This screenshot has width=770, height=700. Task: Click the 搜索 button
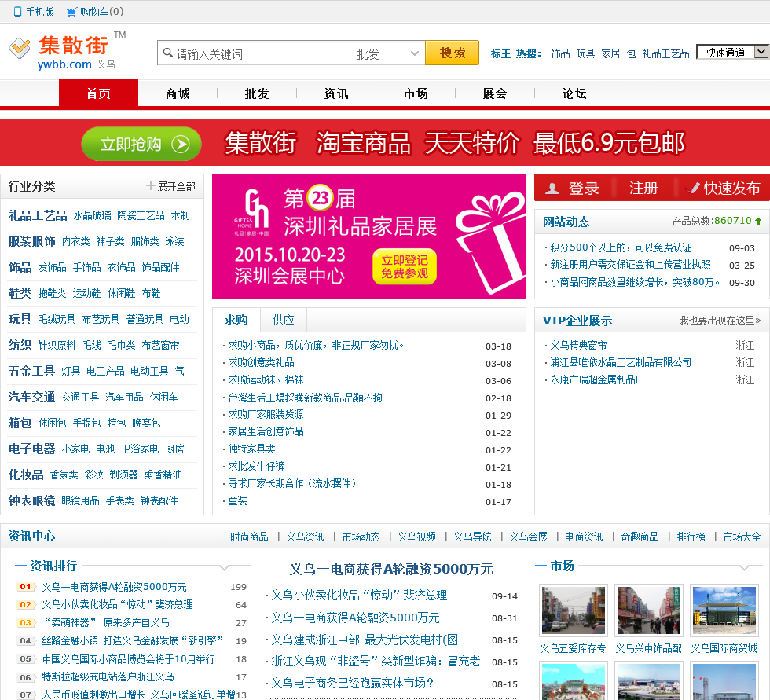pyautogui.click(x=452, y=53)
